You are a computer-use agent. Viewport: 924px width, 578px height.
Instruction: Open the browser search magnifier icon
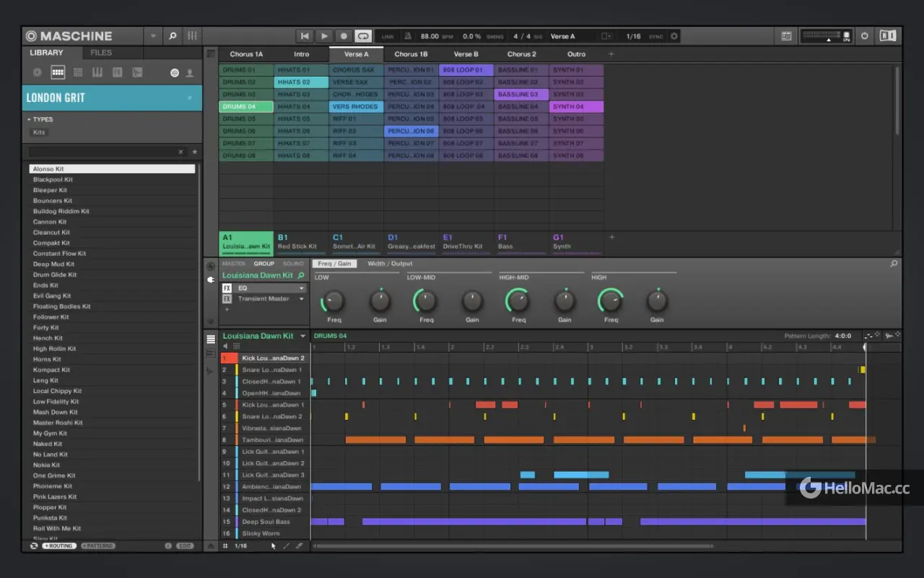click(173, 35)
